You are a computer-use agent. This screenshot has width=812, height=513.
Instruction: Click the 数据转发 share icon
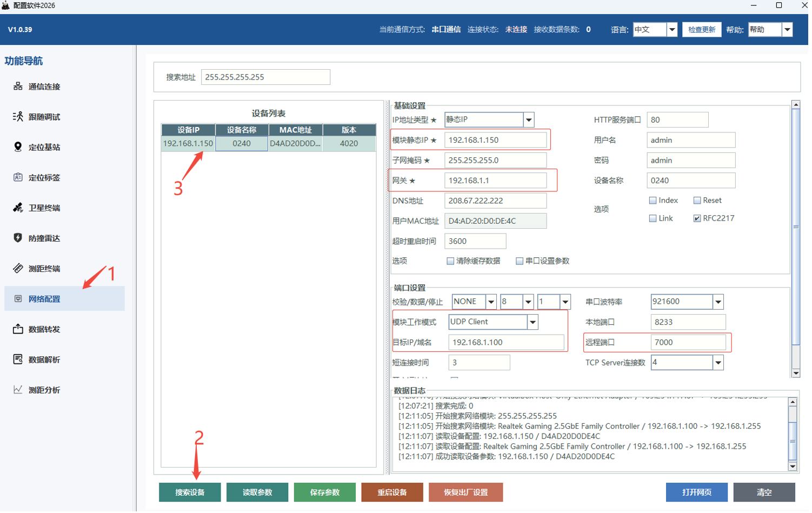click(x=18, y=329)
